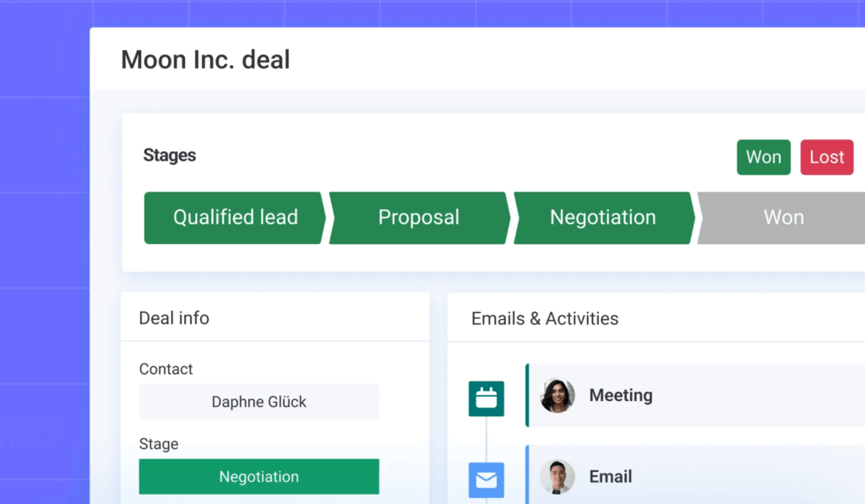Image resolution: width=865 pixels, height=504 pixels.
Task: Click the blue email envelope icon
Action: coord(487,480)
